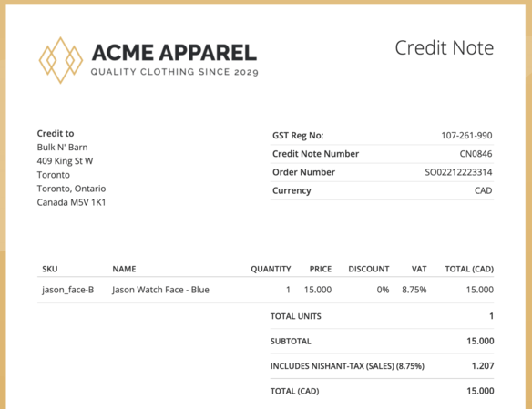Click the postal code line Canada M5V 1K1
Viewport: 532px width, 409px height.
pyautogui.click(x=72, y=202)
